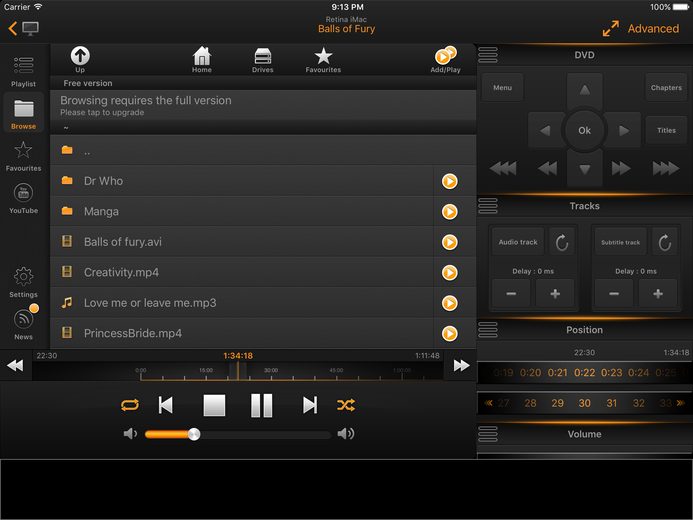Adjust the volume slider
Image resolution: width=693 pixels, height=520 pixels.
tap(238, 434)
